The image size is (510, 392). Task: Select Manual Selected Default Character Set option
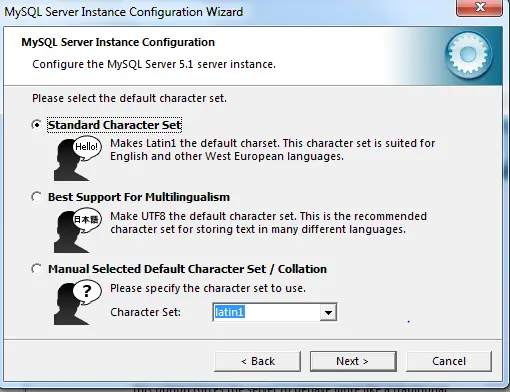tap(37, 269)
